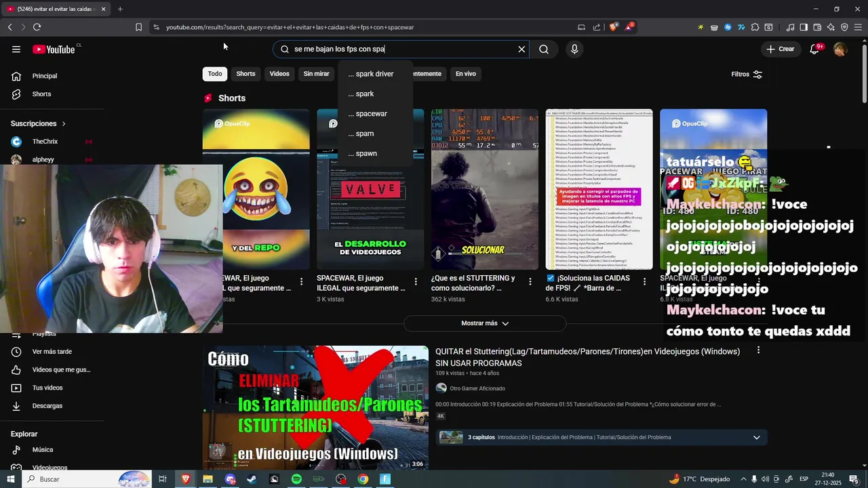Open the Brave VPN shield icon

tap(844, 27)
